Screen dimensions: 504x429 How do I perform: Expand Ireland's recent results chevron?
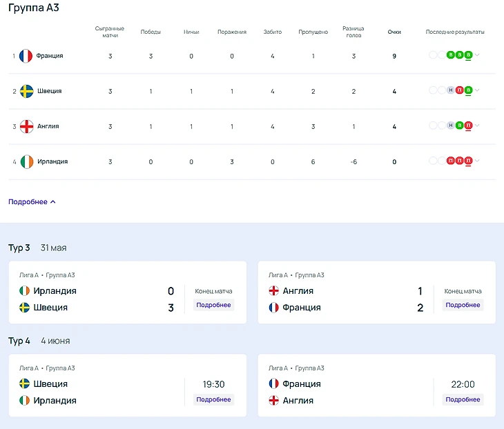477,161
